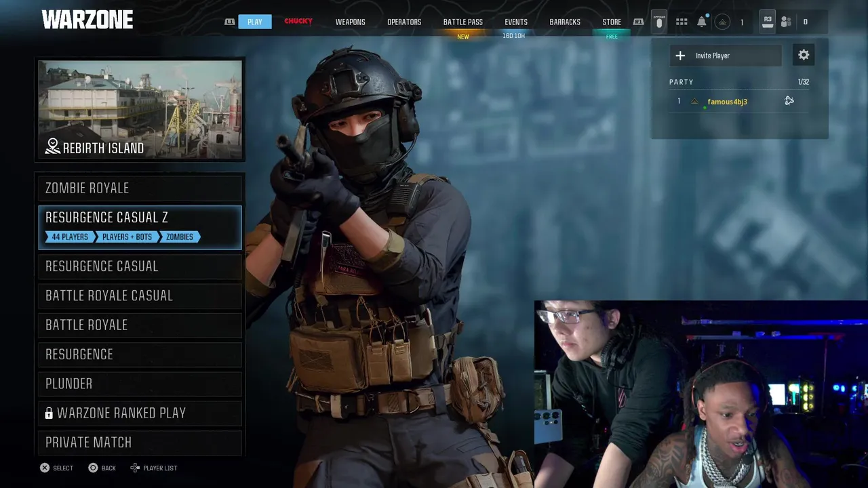
Task: Click the circle Back prompt icon
Action: [x=94, y=468]
